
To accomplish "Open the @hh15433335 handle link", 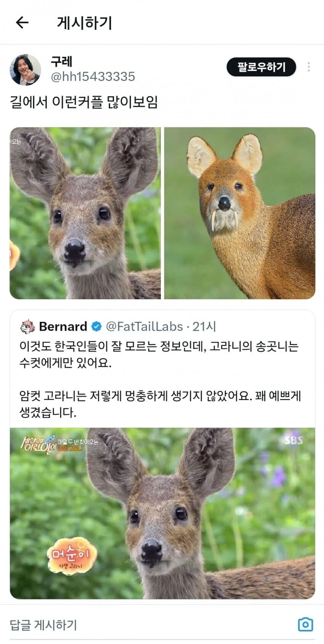I will pyautogui.click(x=93, y=77).
